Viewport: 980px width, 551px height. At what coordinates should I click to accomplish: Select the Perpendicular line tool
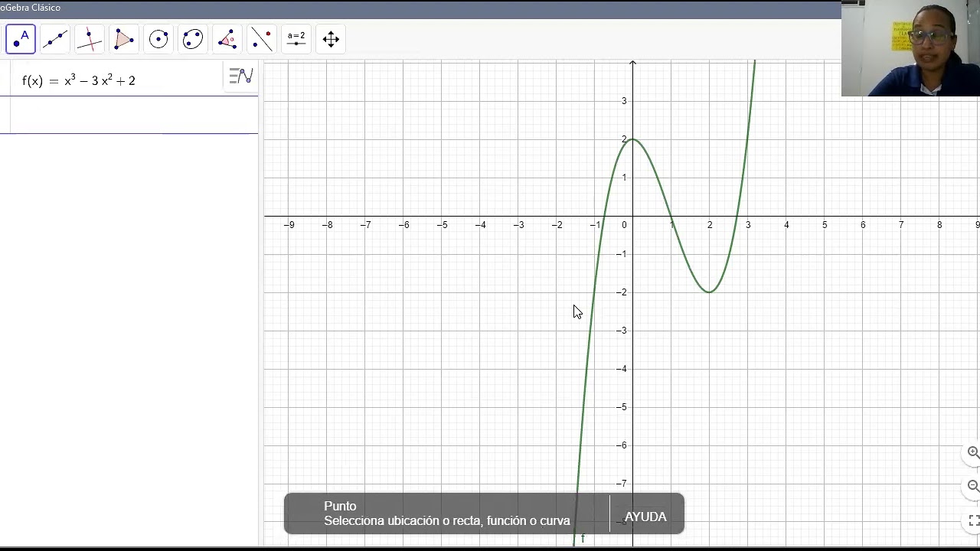click(x=90, y=39)
